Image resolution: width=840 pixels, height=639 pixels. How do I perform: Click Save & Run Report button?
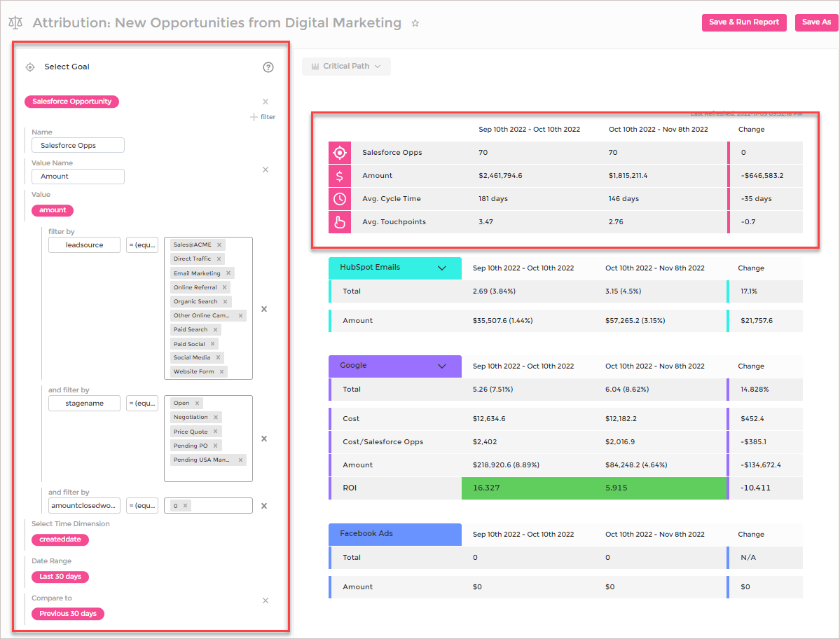(744, 22)
